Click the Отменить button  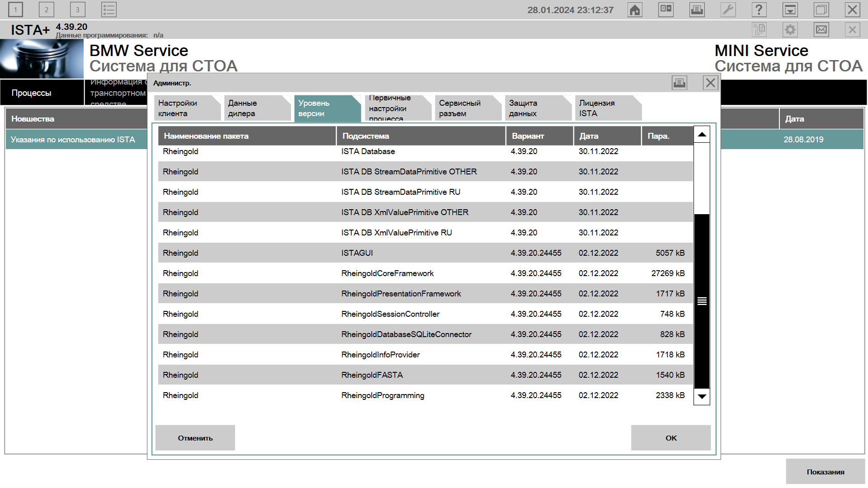coord(195,438)
